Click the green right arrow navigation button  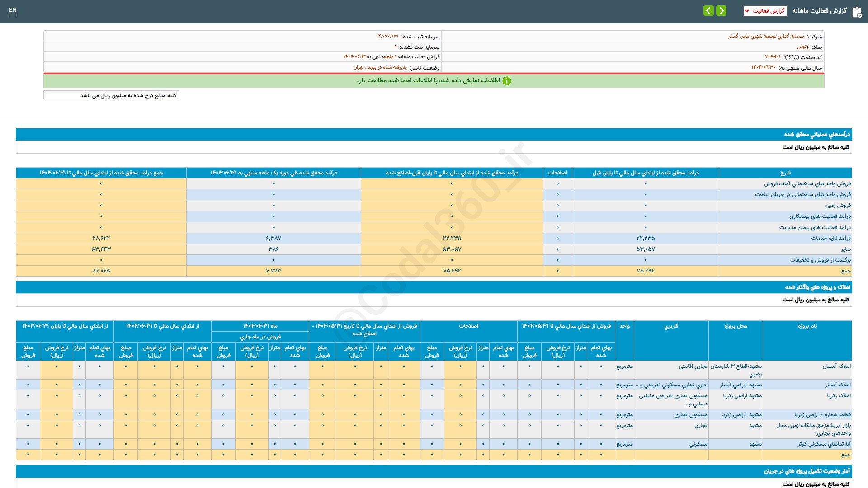pos(722,10)
